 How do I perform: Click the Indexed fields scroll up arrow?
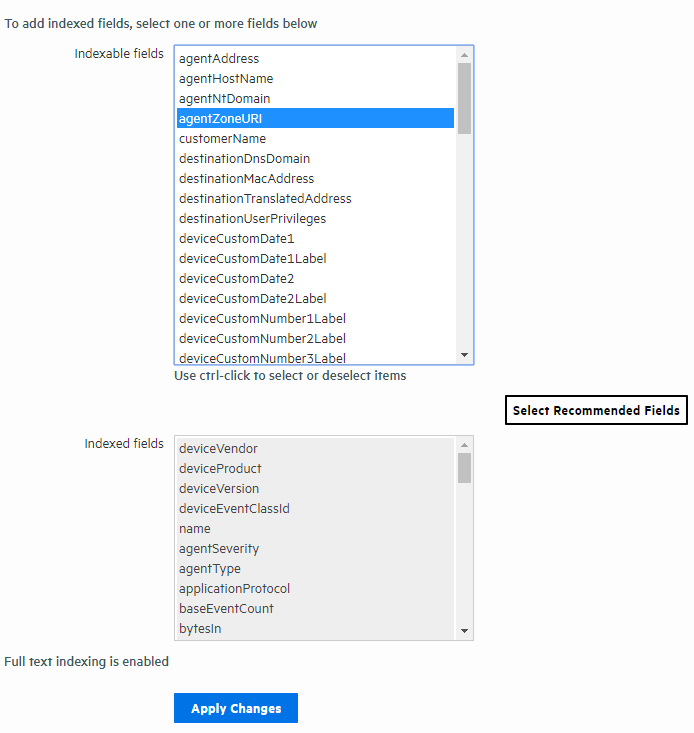(464, 444)
